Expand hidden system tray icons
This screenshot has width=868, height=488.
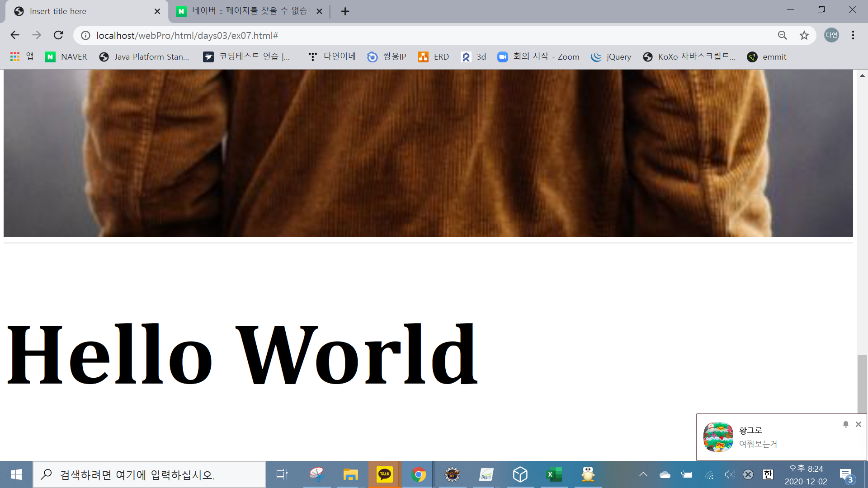pyautogui.click(x=643, y=474)
